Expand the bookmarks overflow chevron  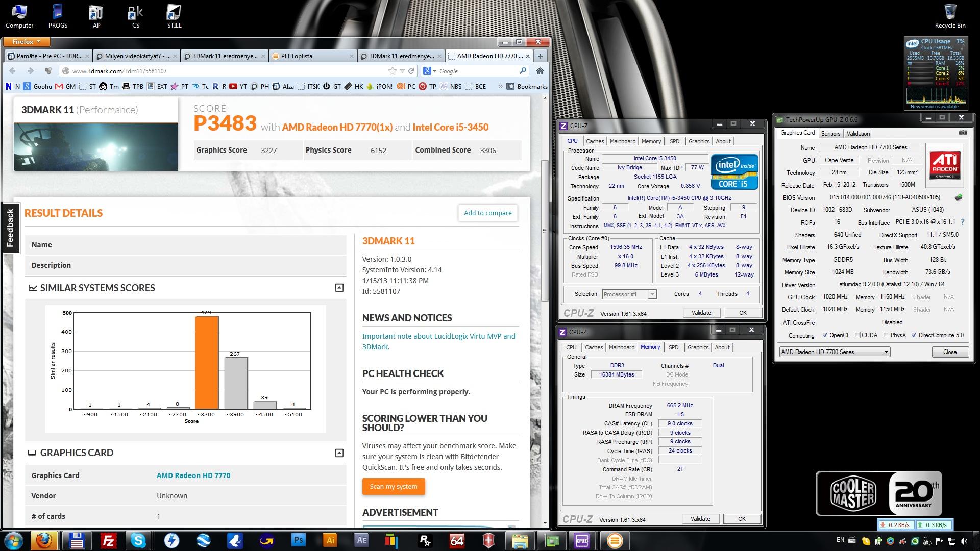pos(500,86)
